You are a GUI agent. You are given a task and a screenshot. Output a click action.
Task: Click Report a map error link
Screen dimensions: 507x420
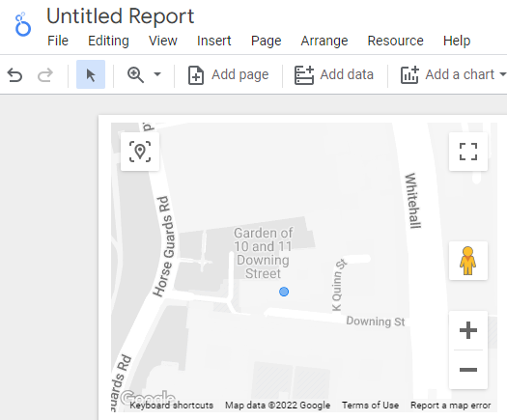click(x=450, y=406)
